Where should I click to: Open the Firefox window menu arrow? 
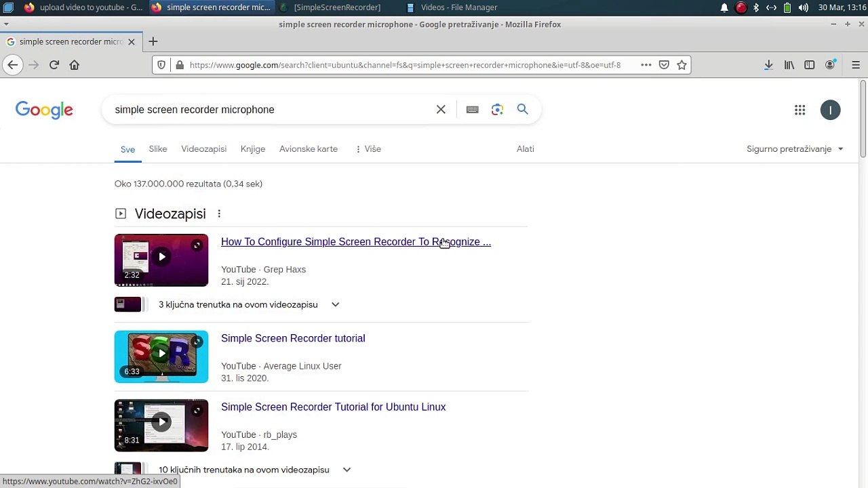[x=5, y=24]
